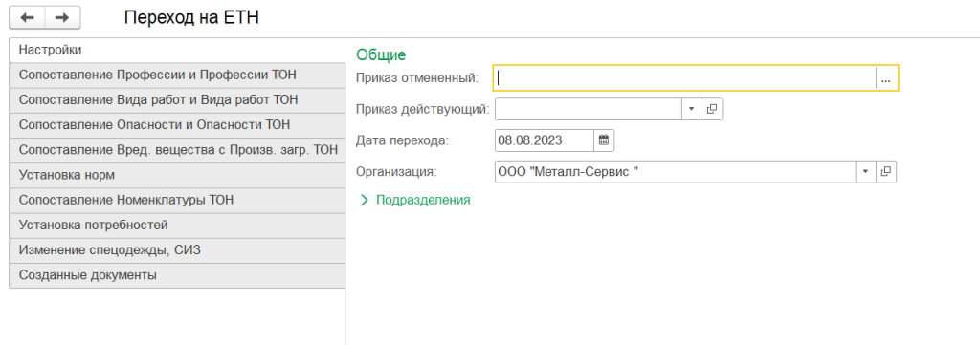This screenshot has width=980, height=345.
Task: Focus the Приказ отмененный input field
Action: click(685, 78)
